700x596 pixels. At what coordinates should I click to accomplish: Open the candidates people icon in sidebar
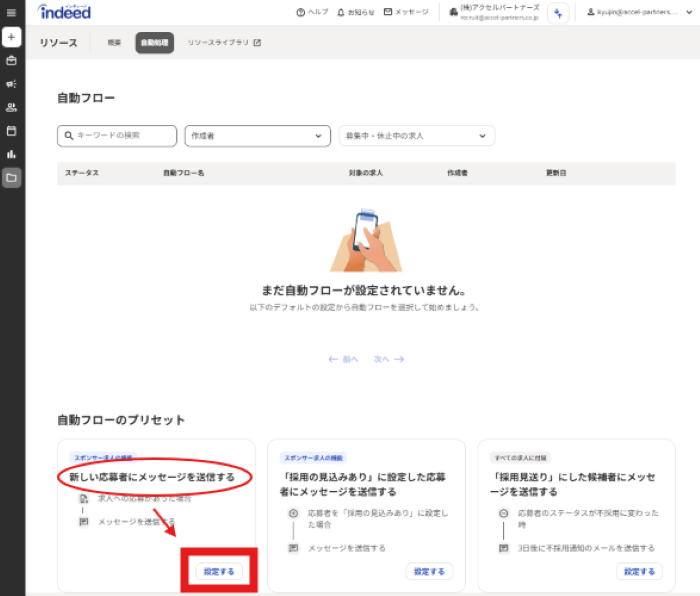(12, 107)
